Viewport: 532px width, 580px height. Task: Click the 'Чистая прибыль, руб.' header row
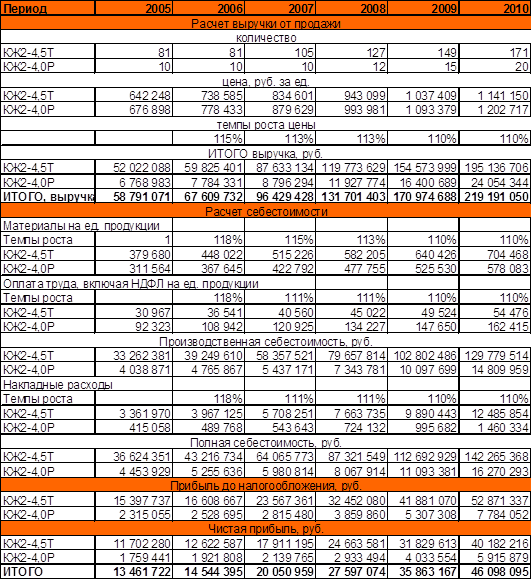(266, 529)
